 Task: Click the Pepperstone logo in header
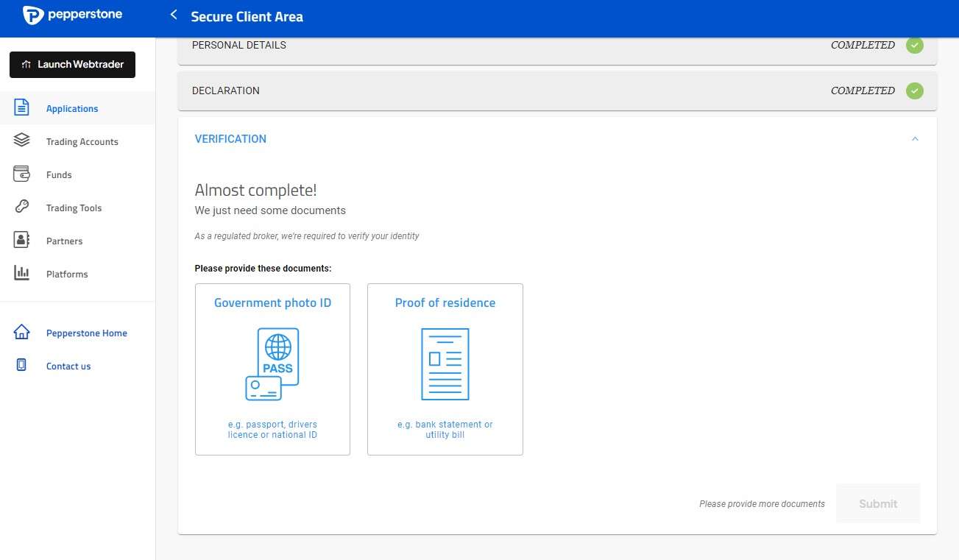pos(72,15)
